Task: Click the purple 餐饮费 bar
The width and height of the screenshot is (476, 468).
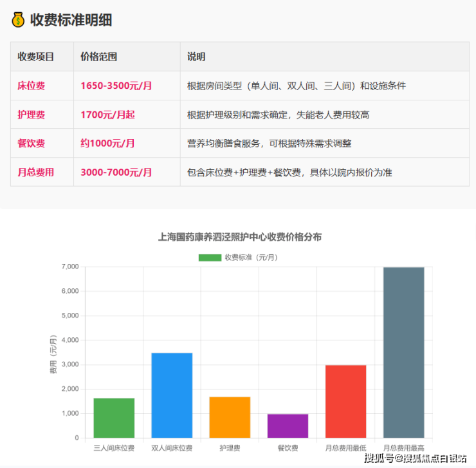Action: click(288, 426)
